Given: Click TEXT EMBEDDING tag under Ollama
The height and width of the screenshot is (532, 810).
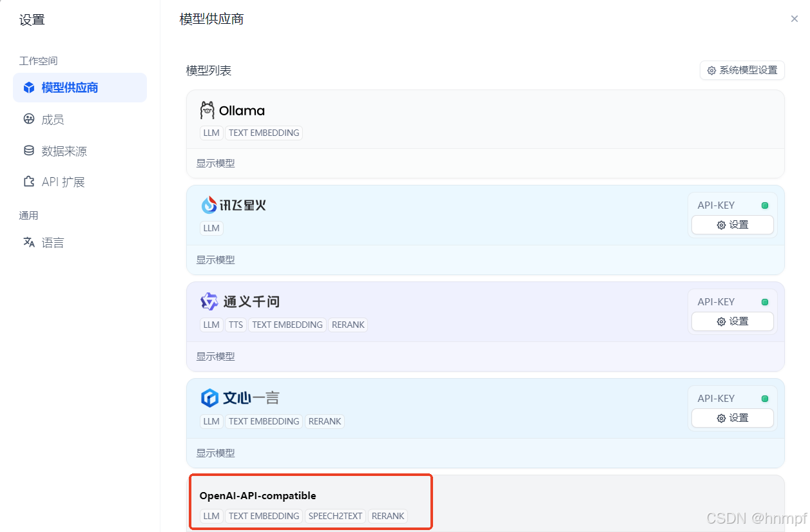Looking at the screenshot, I should 264,133.
